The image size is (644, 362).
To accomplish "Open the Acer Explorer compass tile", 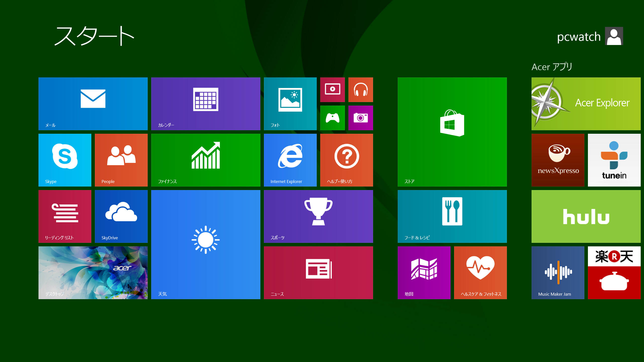I will tap(586, 104).
